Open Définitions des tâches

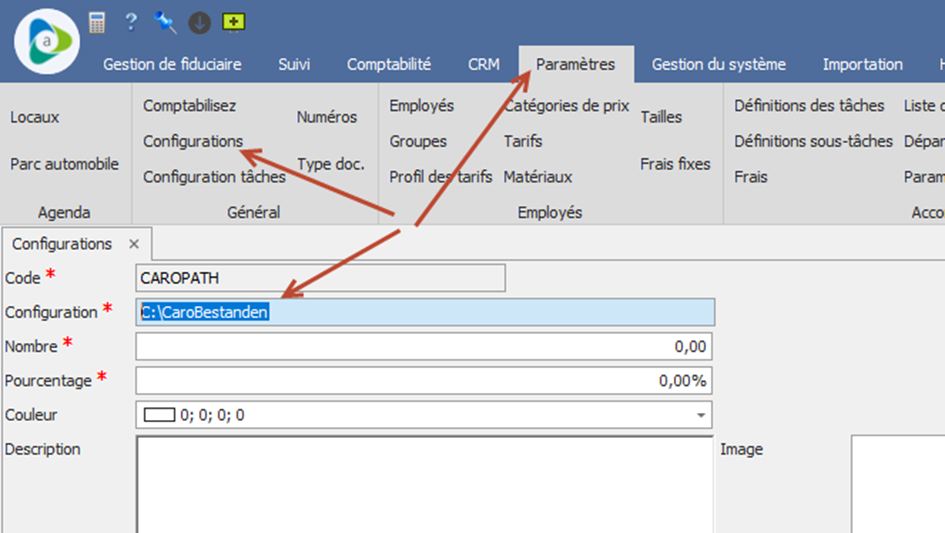point(809,106)
